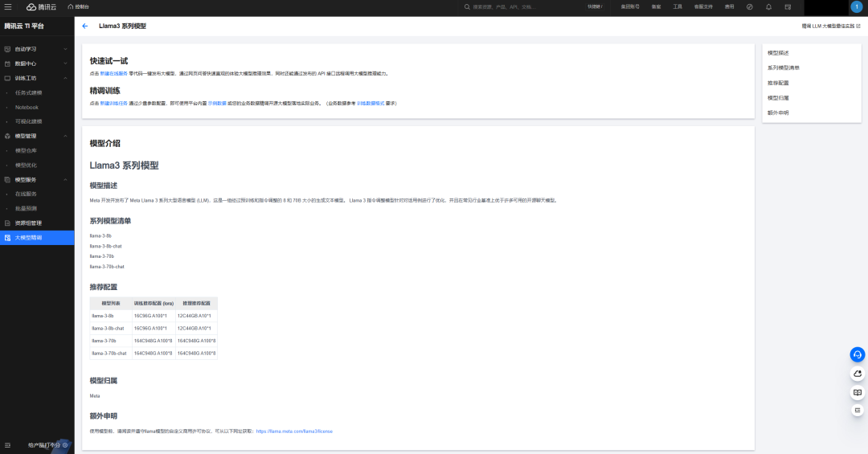
Task: Open the 工具 menu
Action: coord(678,6)
